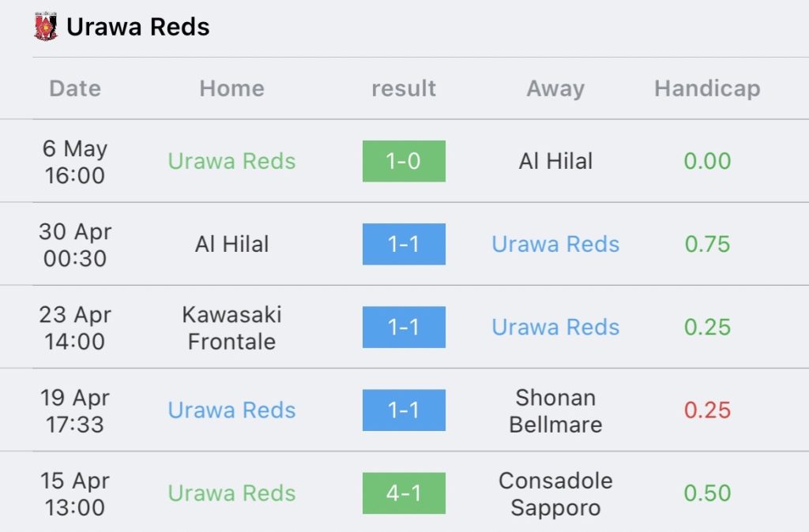This screenshot has height=532, width=809.
Task: Click the 1-1 score on 23 Apr
Action: [x=404, y=327]
